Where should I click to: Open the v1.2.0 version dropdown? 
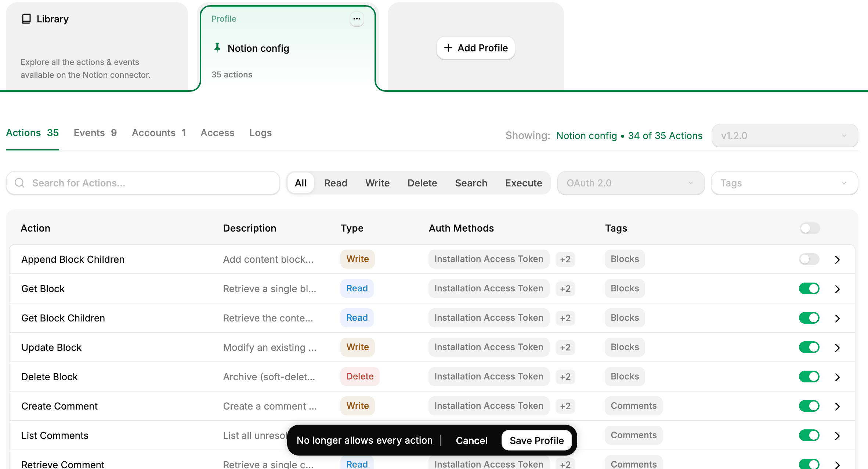point(785,136)
